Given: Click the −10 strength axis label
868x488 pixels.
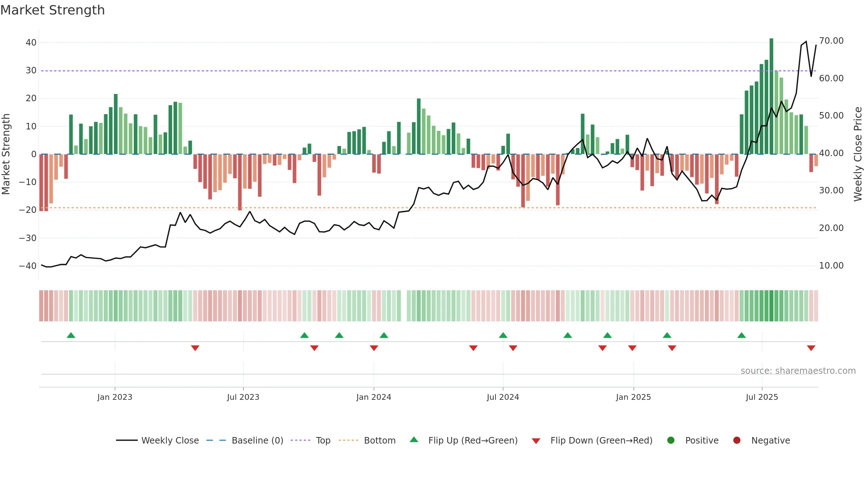Looking at the screenshot, I should pos(28,182).
